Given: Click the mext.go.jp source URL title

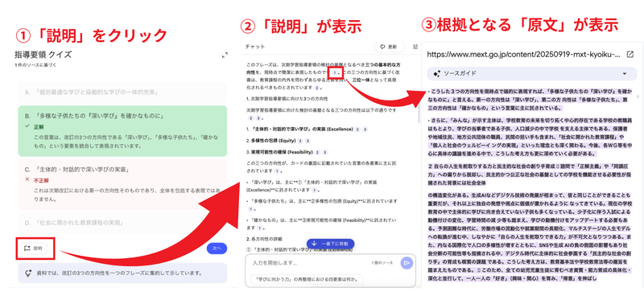Looking at the screenshot, I should click(524, 54).
